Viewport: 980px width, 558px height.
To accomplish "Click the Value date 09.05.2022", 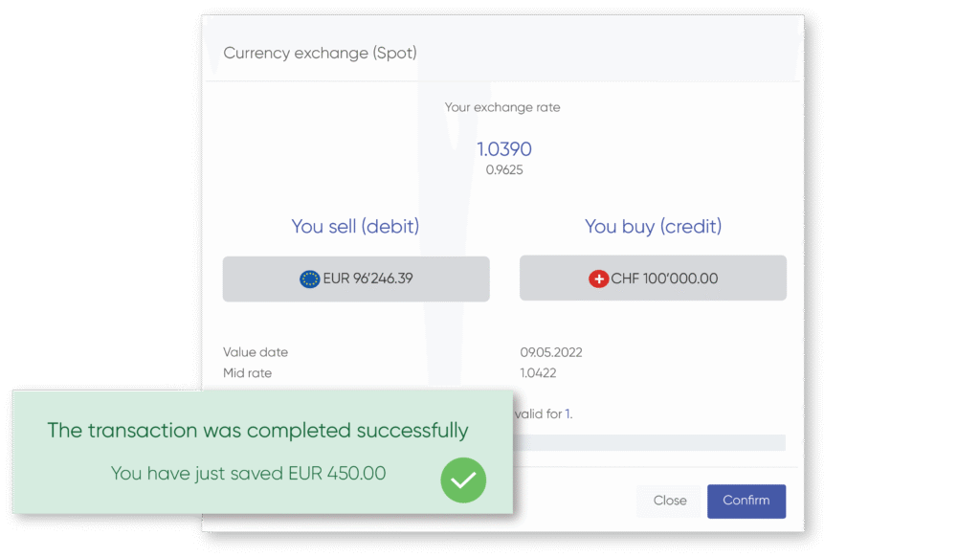I will [x=552, y=351].
